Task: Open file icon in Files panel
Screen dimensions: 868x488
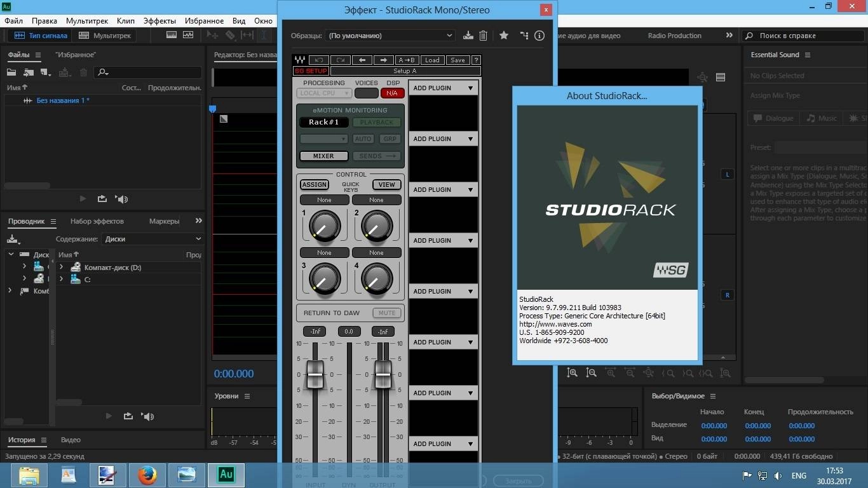Action: click(x=11, y=72)
